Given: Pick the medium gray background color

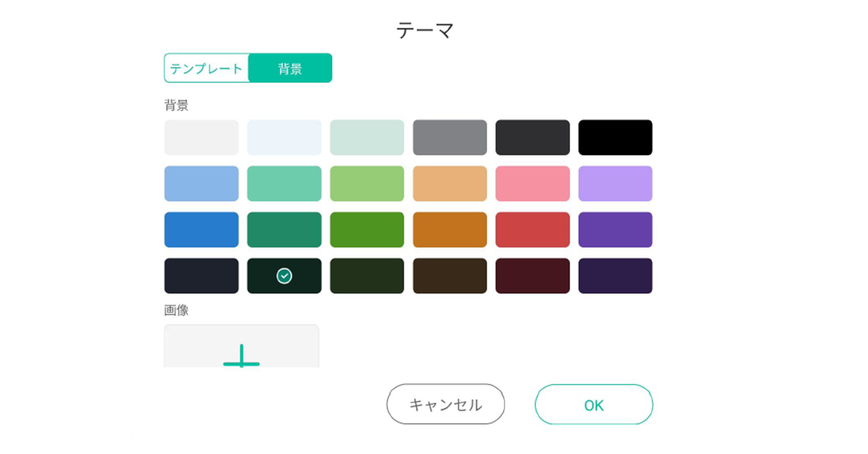Looking at the screenshot, I should (449, 138).
